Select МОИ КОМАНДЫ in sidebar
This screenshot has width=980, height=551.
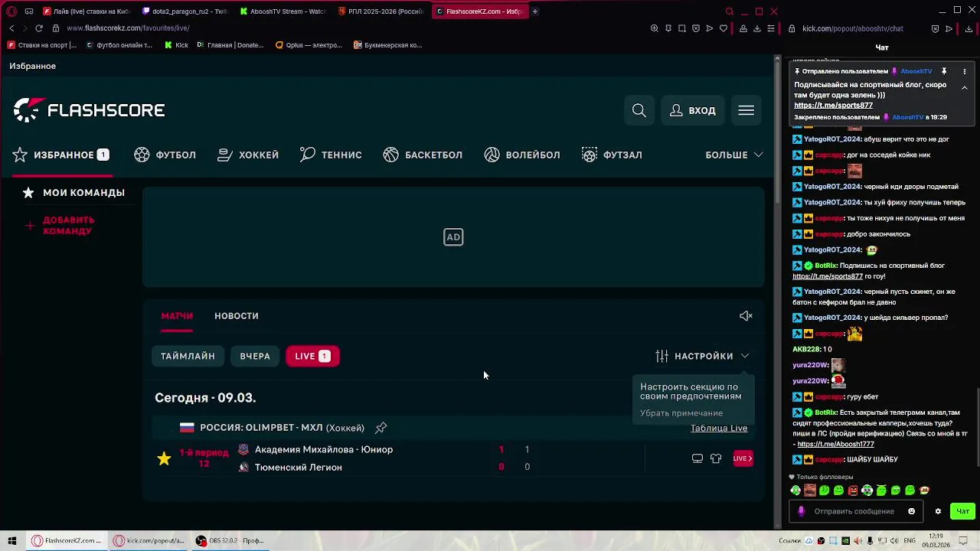tap(73, 192)
